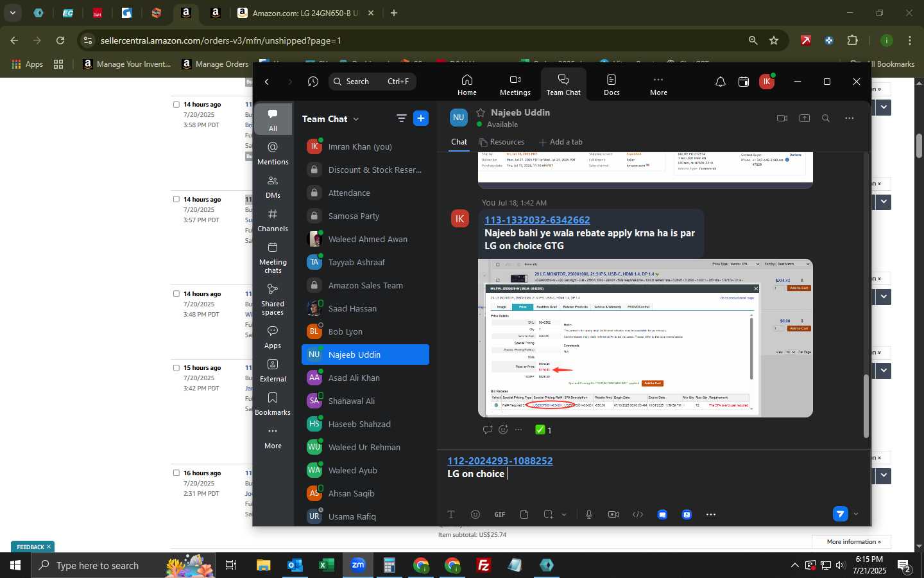The height and width of the screenshot is (578, 924).
Task: Start video call with Najeeb Uddin
Action: tap(782, 118)
